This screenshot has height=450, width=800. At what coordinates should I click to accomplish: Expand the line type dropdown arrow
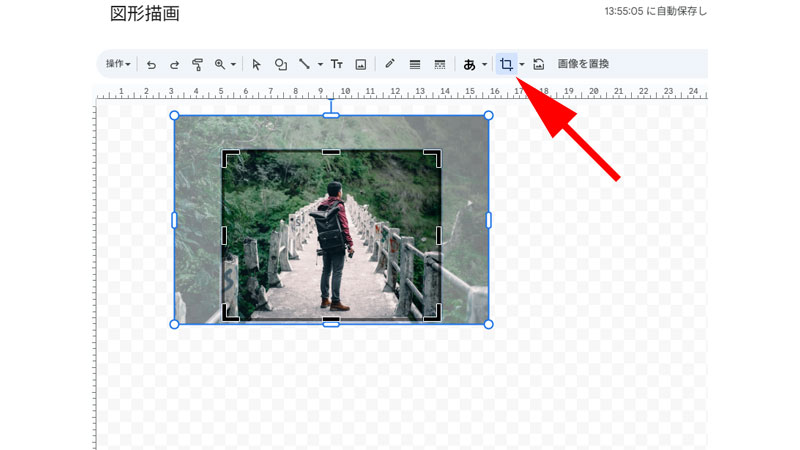[x=320, y=64]
